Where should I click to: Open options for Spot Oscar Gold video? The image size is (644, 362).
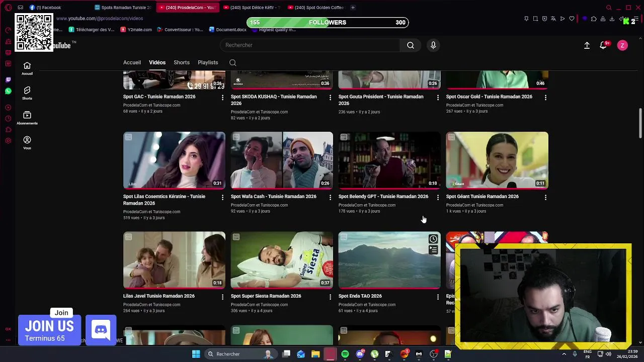pos(545,98)
